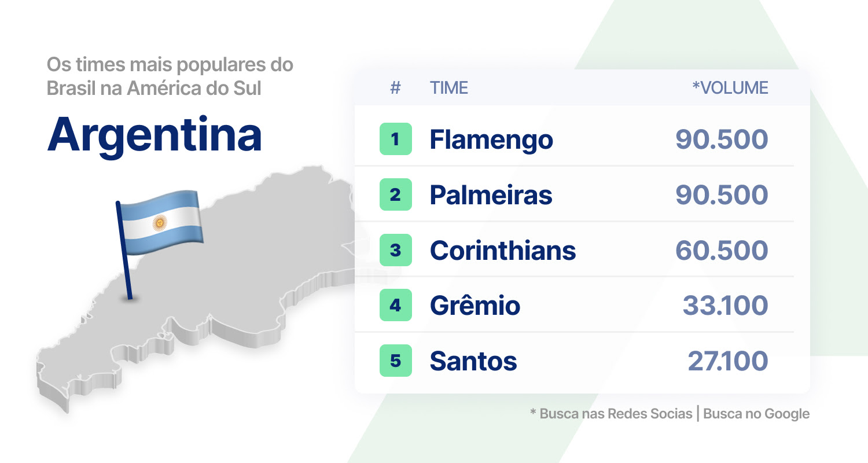
Task: Click the large Argentina heading
Action: (x=155, y=134)
